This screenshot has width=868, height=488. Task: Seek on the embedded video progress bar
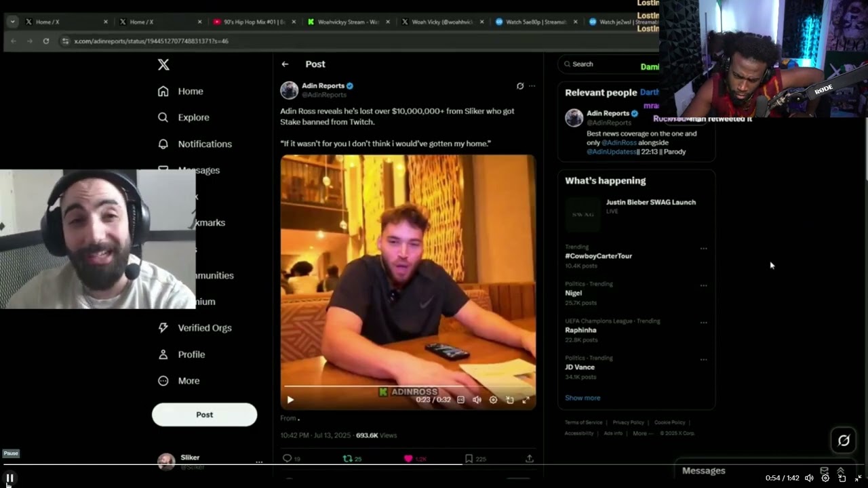click(x=408, y=386)
